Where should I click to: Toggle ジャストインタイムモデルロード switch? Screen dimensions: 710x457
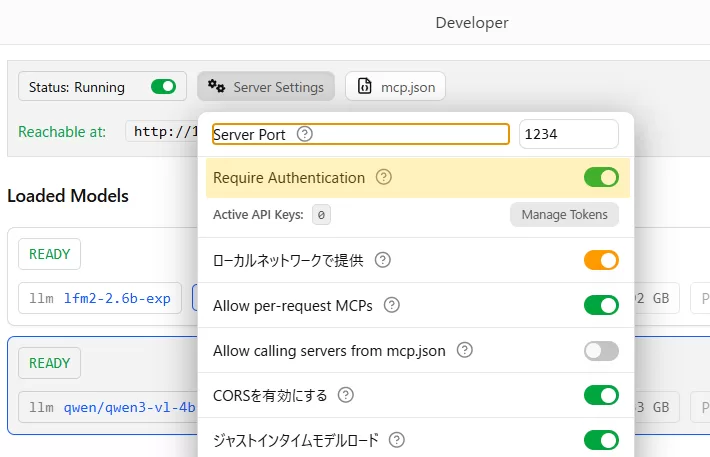pos(601,440)
